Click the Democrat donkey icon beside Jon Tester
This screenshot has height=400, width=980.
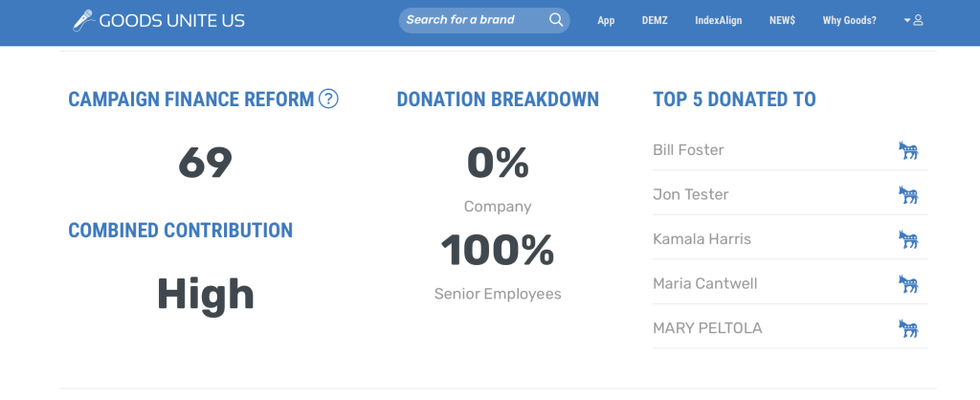(x=908, y=195)
